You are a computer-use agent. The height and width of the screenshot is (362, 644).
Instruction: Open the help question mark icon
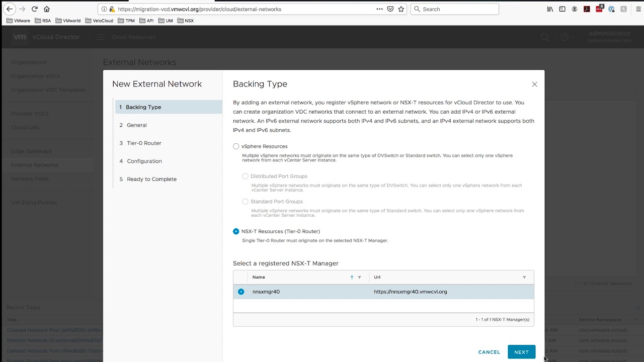[x=565, y=37]
